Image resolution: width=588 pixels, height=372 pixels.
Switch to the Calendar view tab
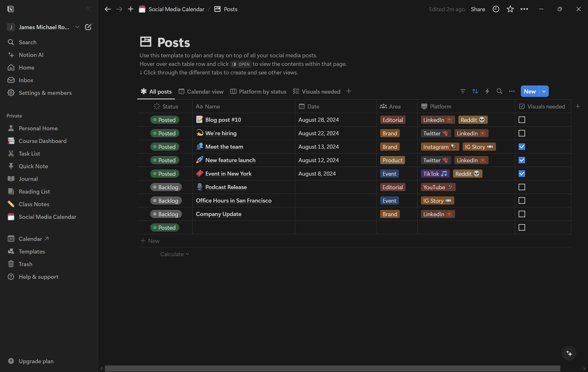point(201,92)
